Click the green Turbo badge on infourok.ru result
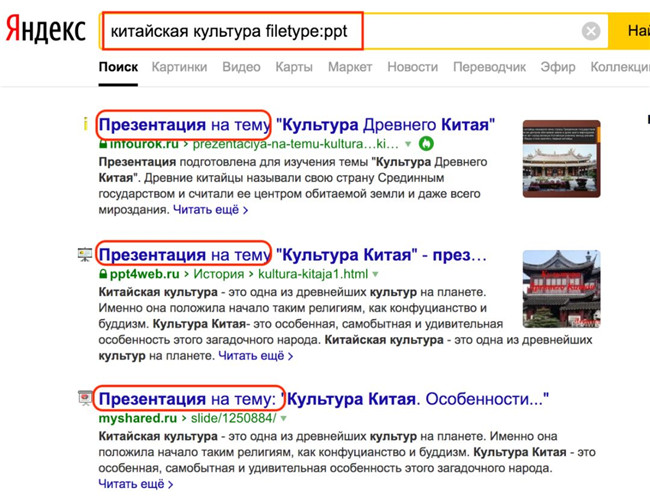Image resolution: width=650 pixels, height=498 pixels. [426, 144]
